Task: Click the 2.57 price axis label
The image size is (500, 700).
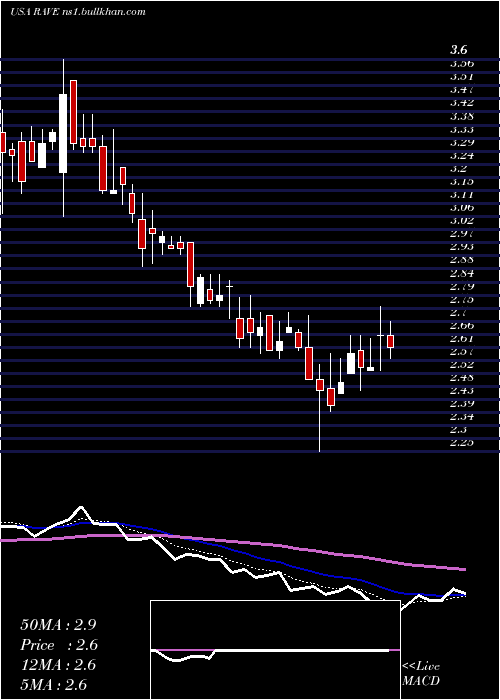Action: [462, 351]
